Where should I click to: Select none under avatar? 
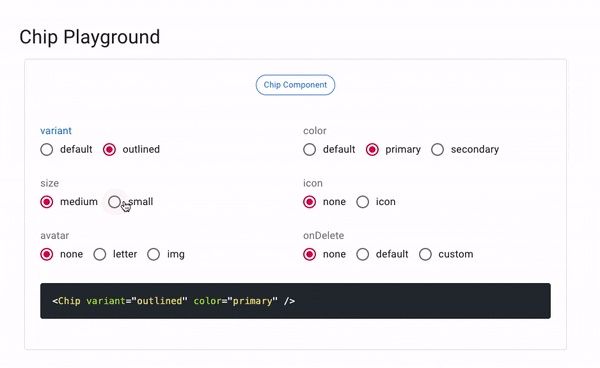click(47, 254)
